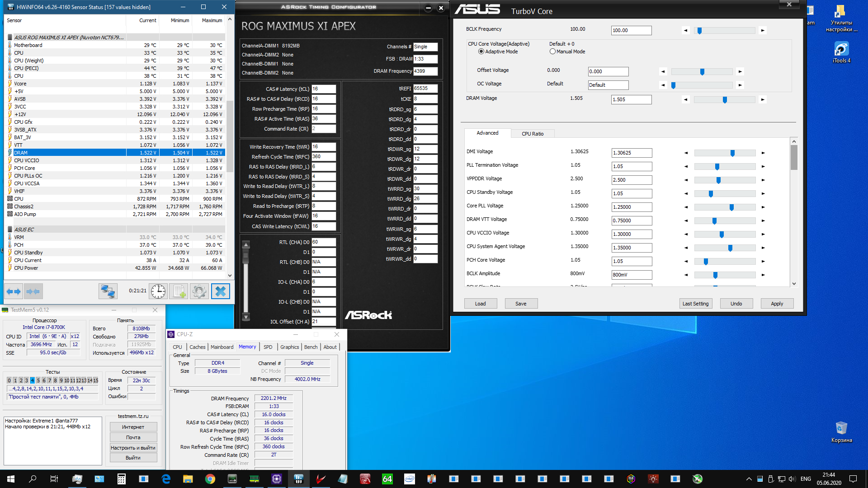Click HWiNFO expand columns arrows icon
The height and width of the screenshot is (488, 868).
point(14,291)
